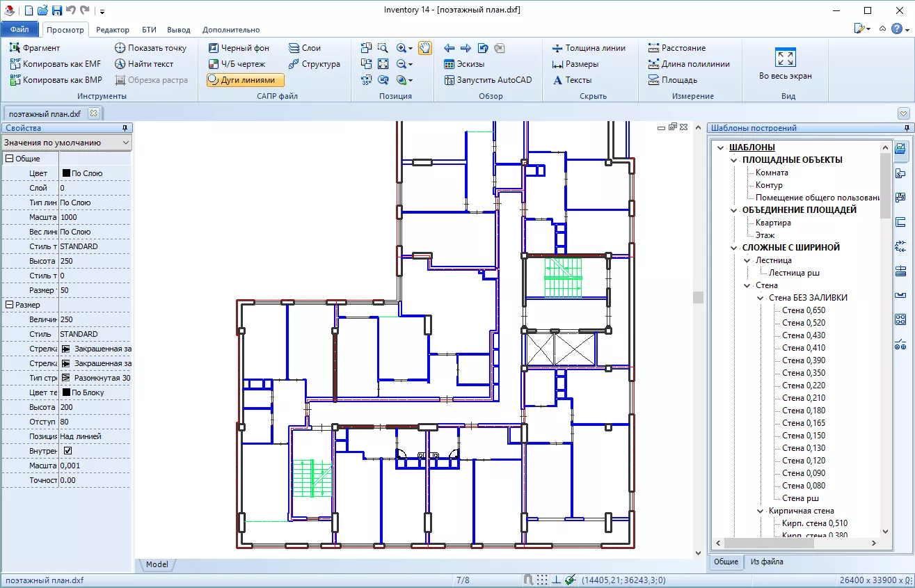This screenshot has width=915, height=588.
Task: Toggle the grid dots icon in status bar
Action: coord(542,580)
